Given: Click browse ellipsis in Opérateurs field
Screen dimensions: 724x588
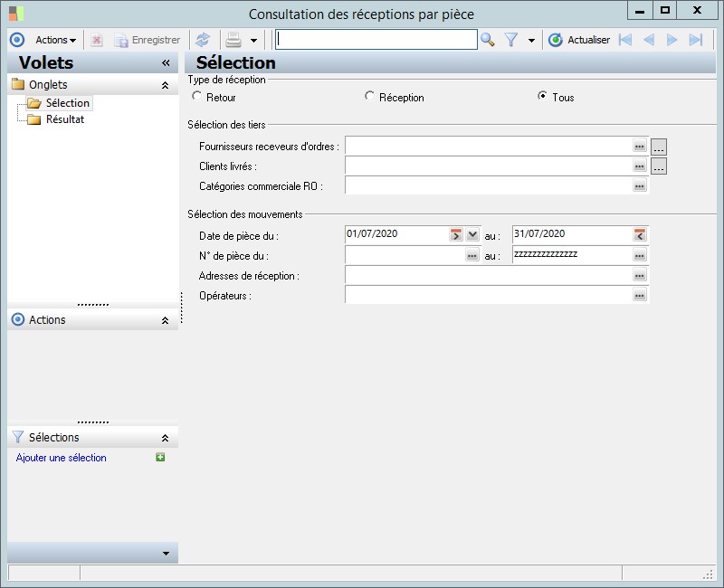Looking at the screenshot, I should [640, 296].
